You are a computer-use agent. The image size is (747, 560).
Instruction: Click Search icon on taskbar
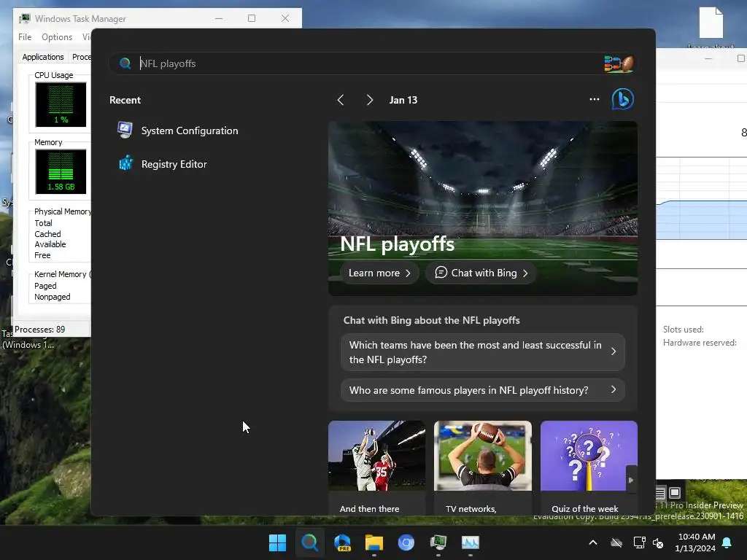coord(309,542)
